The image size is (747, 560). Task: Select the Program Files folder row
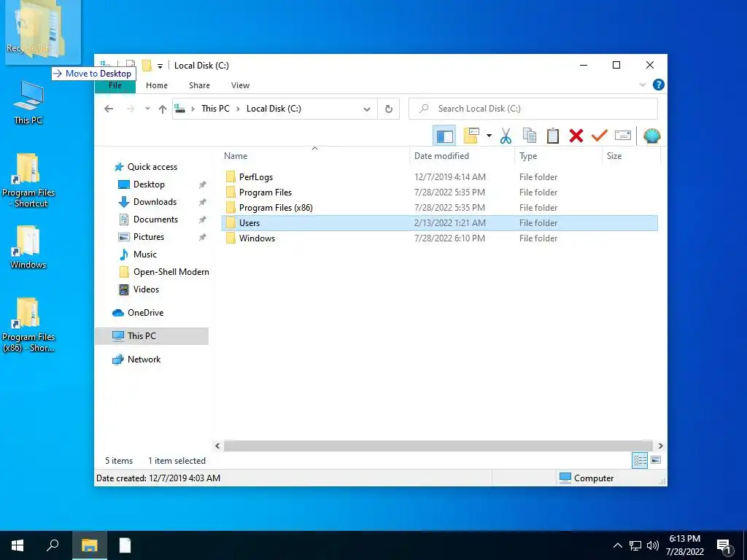[439, 192]
